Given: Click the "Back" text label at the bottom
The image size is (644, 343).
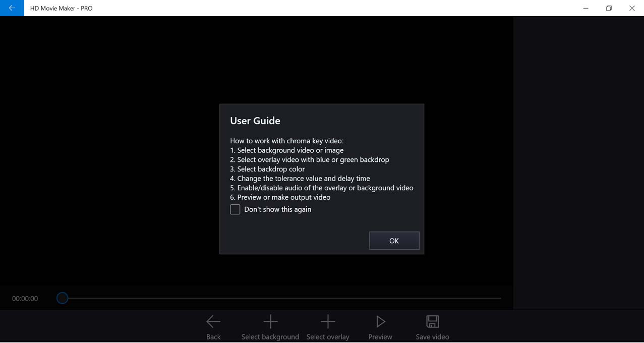Looking at the screenshot, I should (213, 336).
